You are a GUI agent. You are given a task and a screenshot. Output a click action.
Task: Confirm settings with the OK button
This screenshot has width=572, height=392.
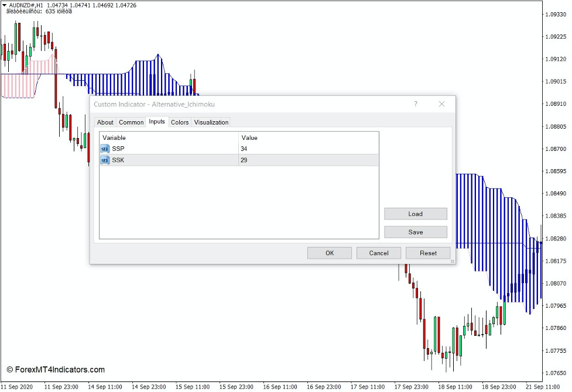pos(328,253)
